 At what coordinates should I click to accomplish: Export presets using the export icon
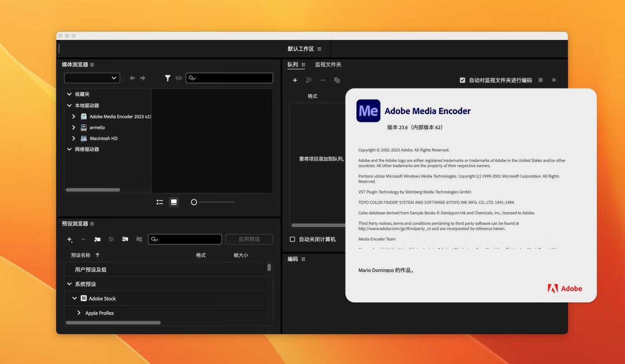tap(139, 239)
